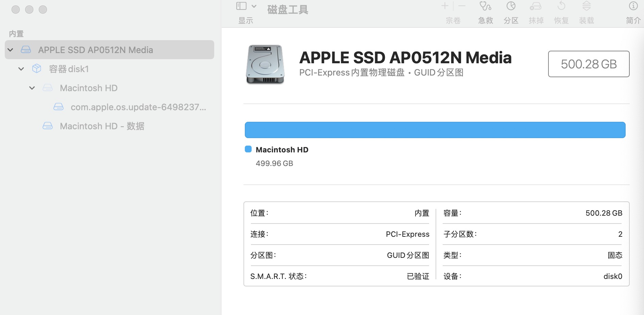
Task: Open the view options dropdown arrow
Action: coord(254,6)
